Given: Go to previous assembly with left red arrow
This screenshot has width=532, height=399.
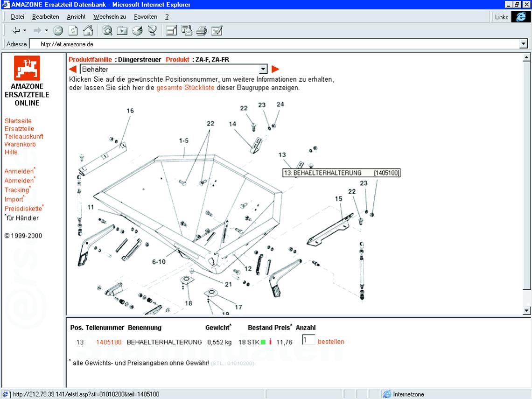Looking at the screenshot, I should coord(73,69).
